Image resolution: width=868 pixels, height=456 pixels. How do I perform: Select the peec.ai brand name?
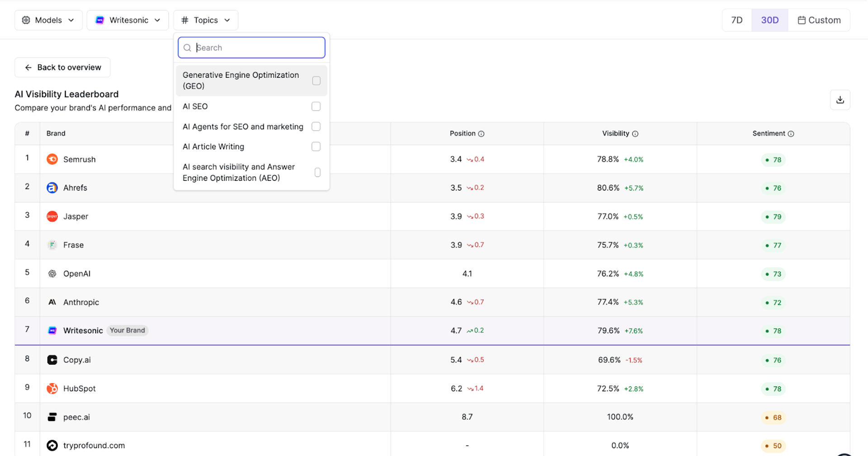(76, 417)
